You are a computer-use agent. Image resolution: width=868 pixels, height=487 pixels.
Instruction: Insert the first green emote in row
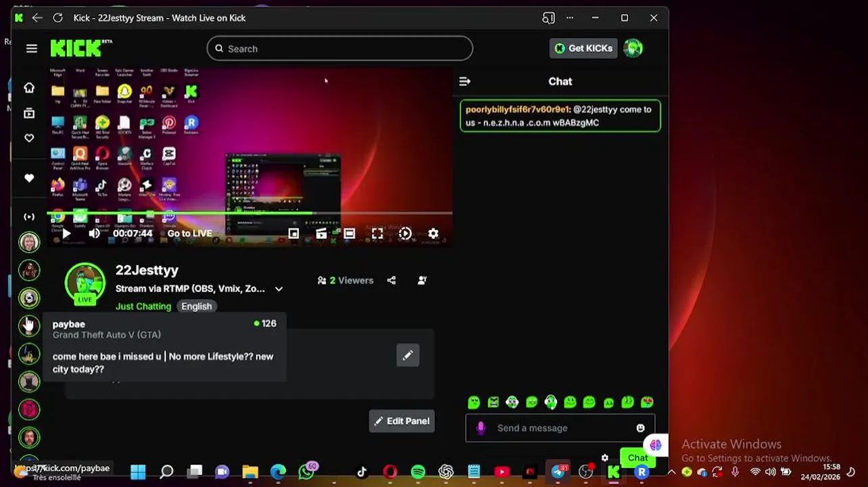(x=473, y=402)
